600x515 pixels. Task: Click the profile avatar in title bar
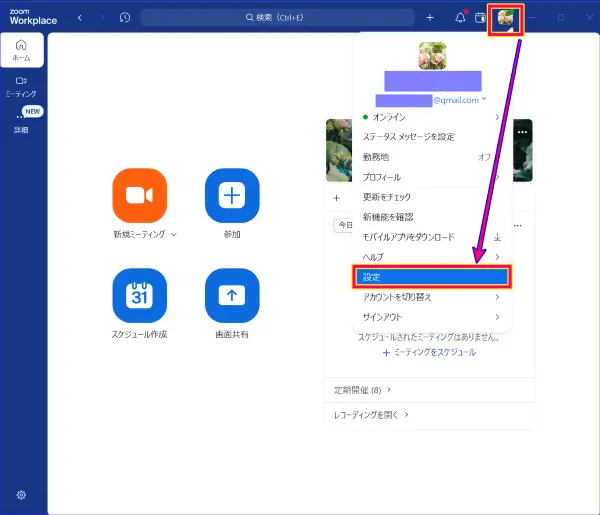tap(505, 19)
